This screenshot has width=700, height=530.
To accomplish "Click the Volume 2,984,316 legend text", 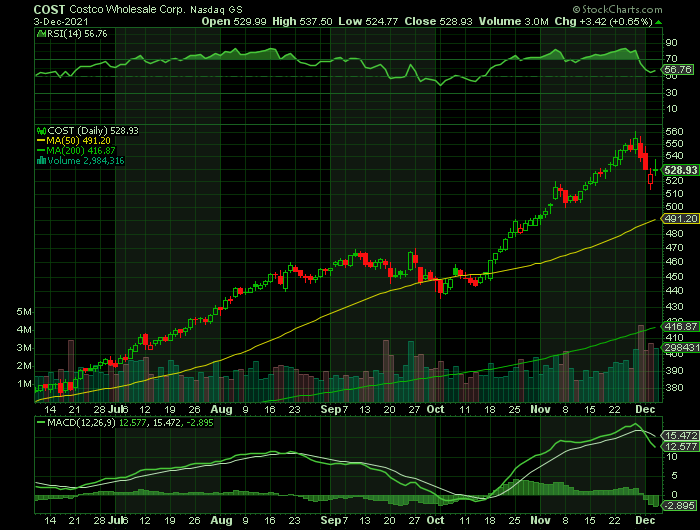I will coord(86,161).
